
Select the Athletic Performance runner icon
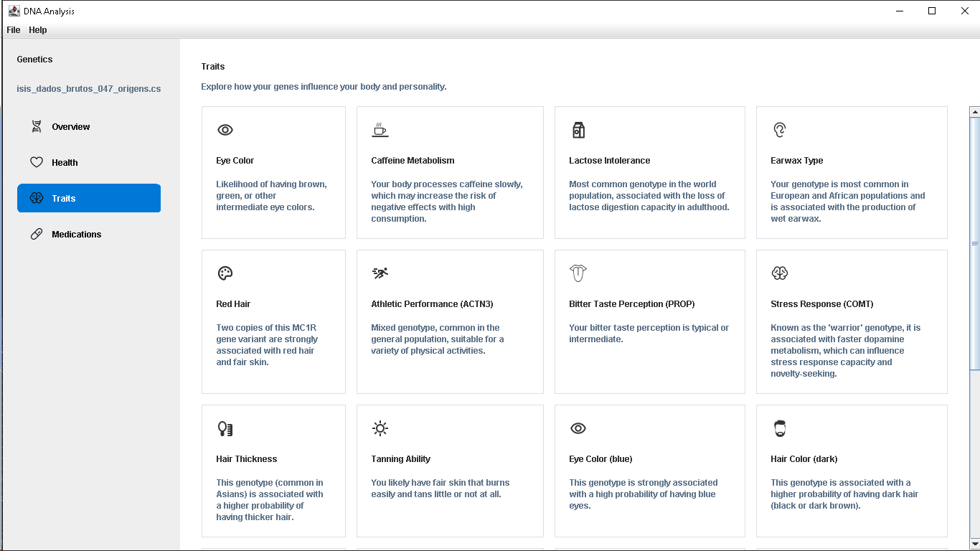(380, 273)
